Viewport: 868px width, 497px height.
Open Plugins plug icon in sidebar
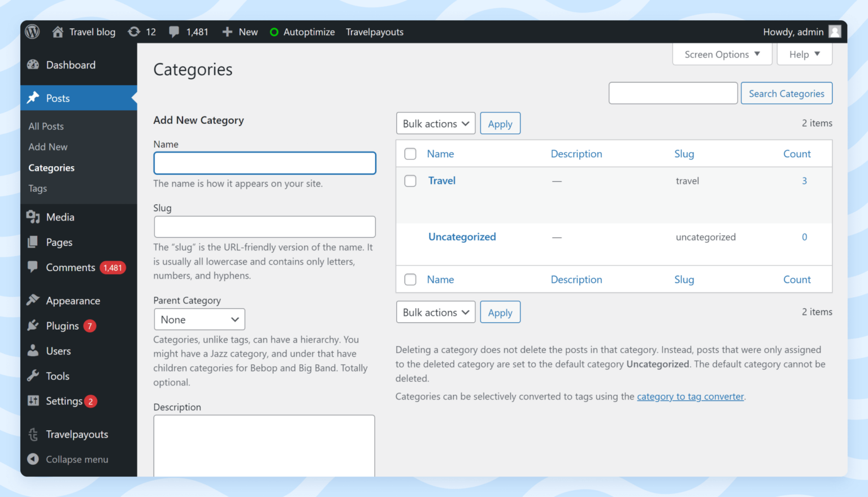[x=33, y=326]
